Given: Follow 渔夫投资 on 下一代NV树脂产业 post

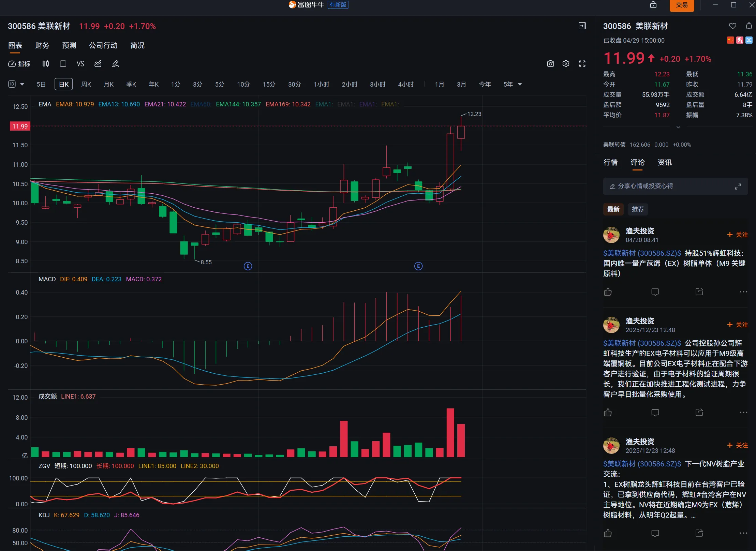Looking at the screenshot, I should tap(738, 445).
